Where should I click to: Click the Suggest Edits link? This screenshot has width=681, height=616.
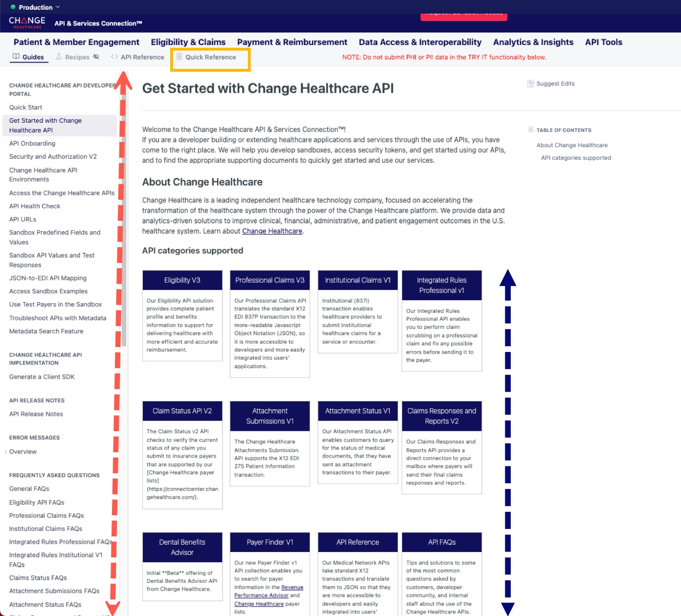coord(551,84)
